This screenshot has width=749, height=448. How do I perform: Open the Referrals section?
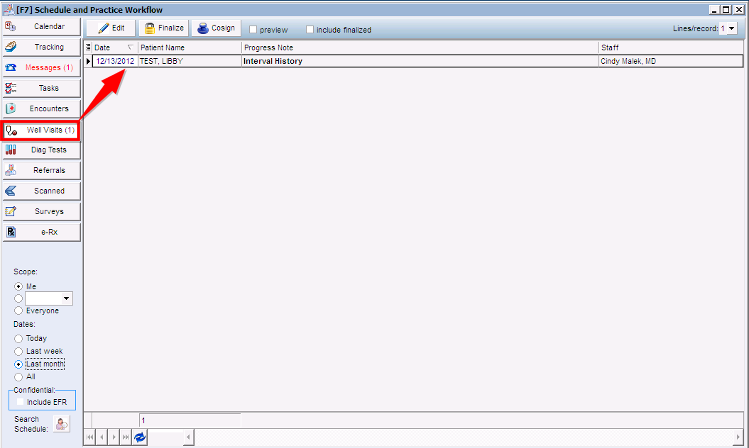42,171
